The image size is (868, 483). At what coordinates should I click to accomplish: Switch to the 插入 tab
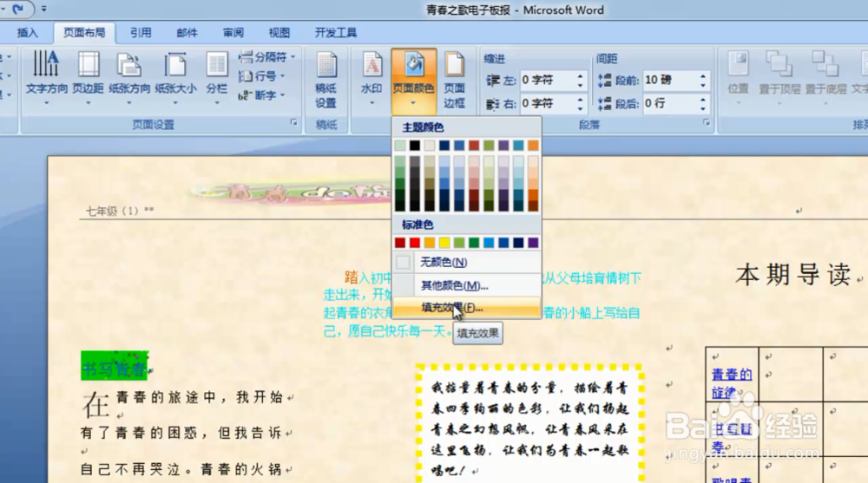click(28, 33)
